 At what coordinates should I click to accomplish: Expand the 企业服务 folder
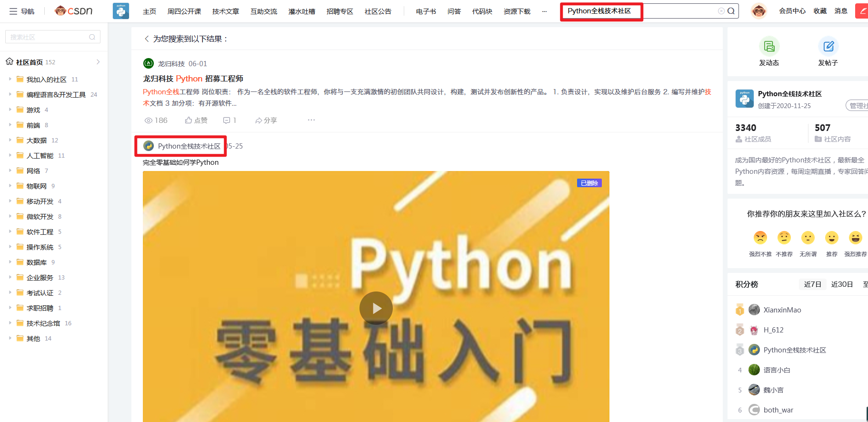point(10,277)
